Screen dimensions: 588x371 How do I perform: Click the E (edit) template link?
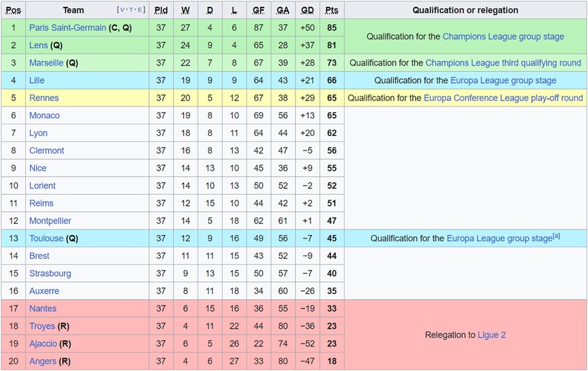pos(140,10)
